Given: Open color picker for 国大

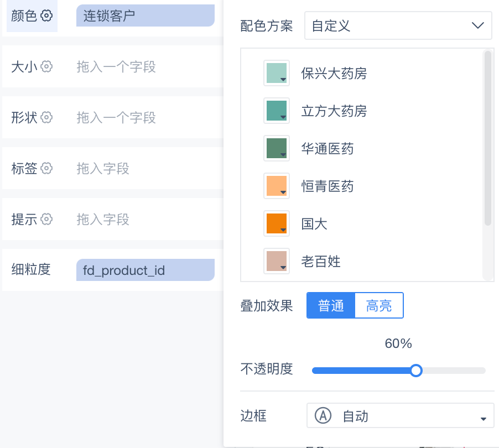Looking at the screenshot, I should [277, 223].
